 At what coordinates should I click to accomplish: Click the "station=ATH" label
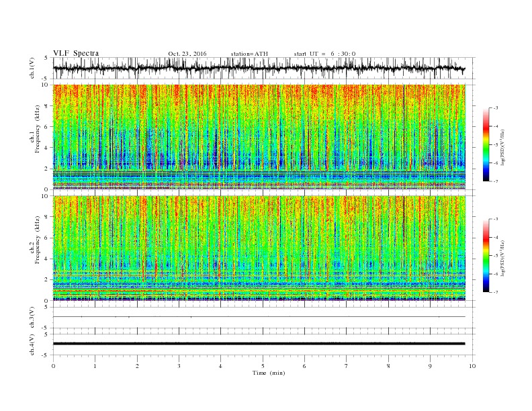tap(249, 54)
